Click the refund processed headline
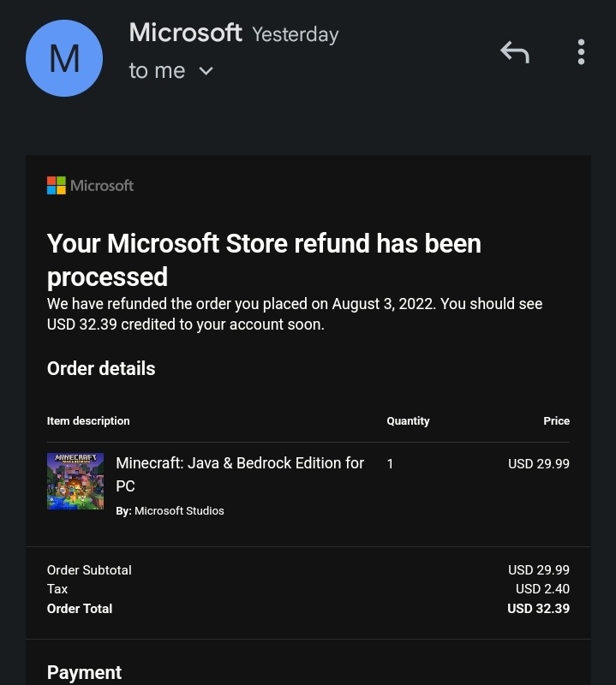 point(264,260)
